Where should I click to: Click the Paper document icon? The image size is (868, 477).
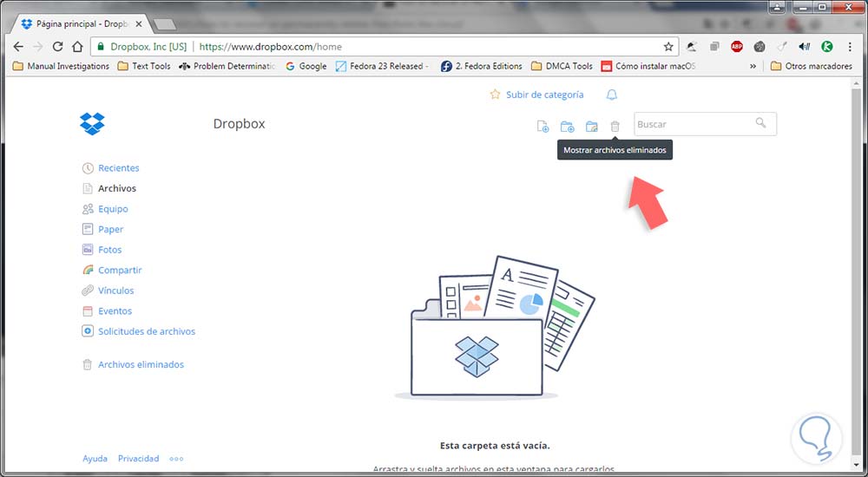tap(88, 229)
